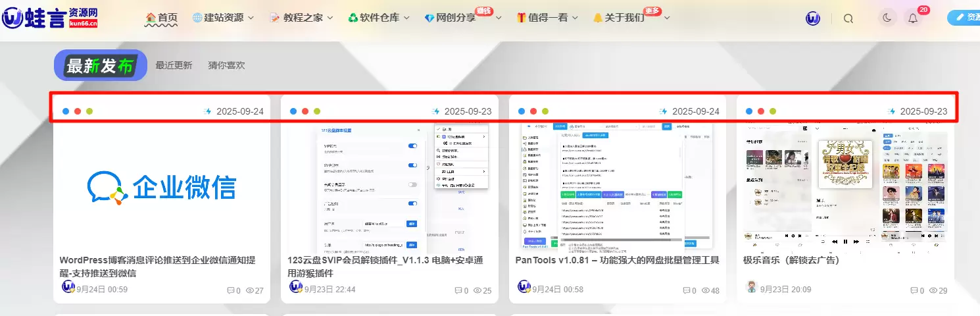The width and height of the screenshot is (980, 316).
Task: Expand the 关于我们 dropdown menu
Action: [631, 18]
